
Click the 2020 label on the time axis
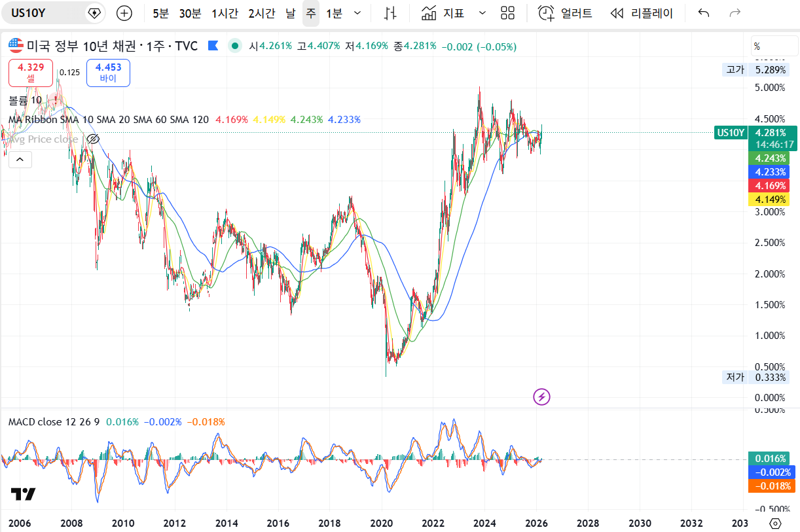(x=381, y=523)
